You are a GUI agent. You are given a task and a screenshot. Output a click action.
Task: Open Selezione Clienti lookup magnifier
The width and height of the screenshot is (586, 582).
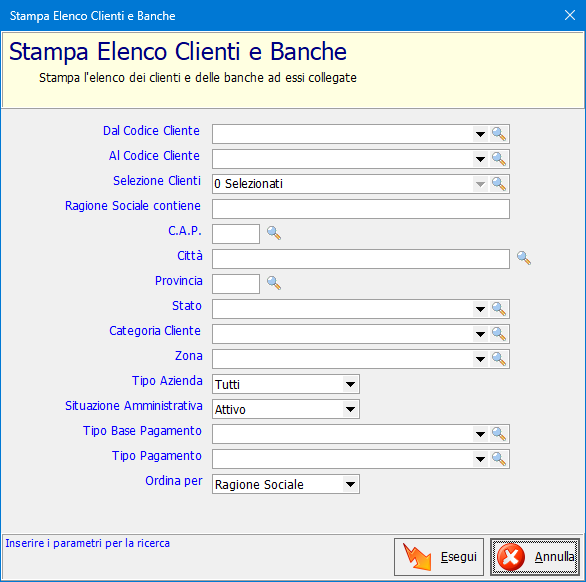coord(499,184)
